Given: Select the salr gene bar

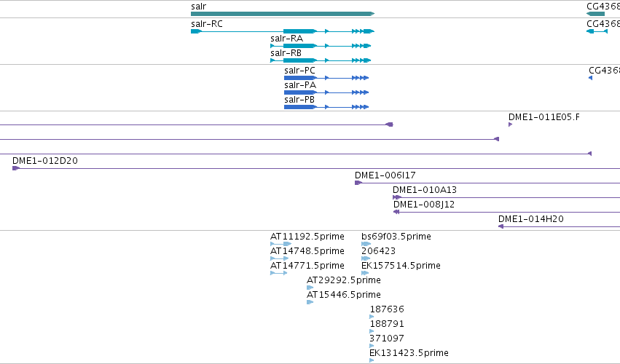Looking at the screenshot, I should tap(283, 14).
